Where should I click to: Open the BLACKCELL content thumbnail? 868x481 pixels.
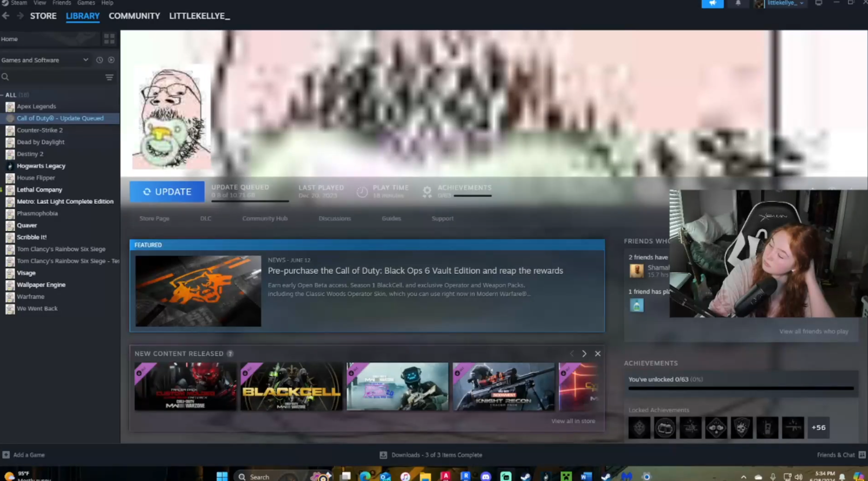(291, 386)
